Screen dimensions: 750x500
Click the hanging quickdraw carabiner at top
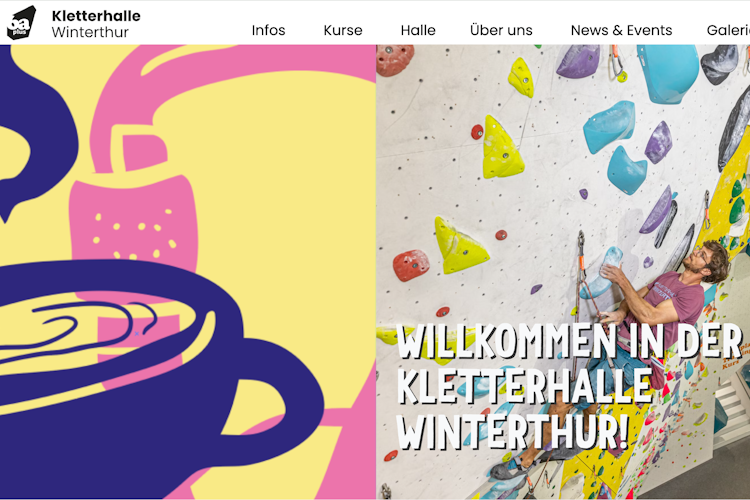(x=616, y=62)
